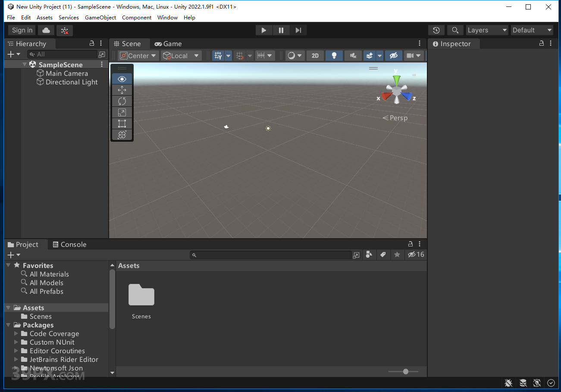Click the blue Z axis cone of orientation gizmo
Screen dimensions: 561x392
[x=407, y=96]
